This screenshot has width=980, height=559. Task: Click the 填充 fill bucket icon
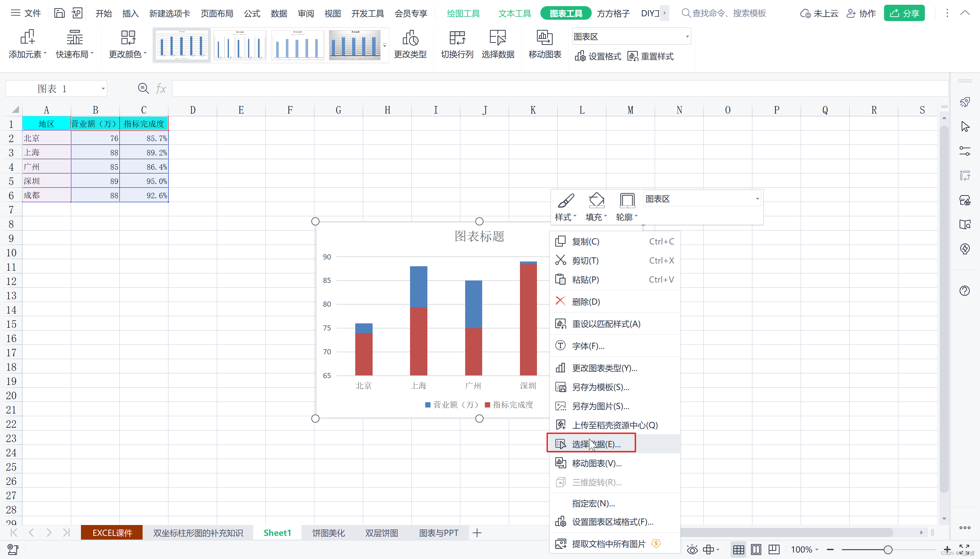596,200
